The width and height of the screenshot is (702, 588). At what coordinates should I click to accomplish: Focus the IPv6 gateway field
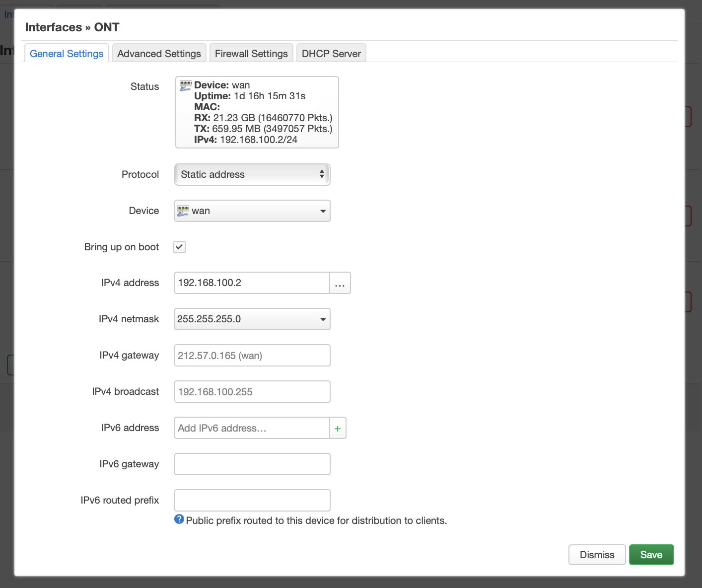click(x=252, y=464)
